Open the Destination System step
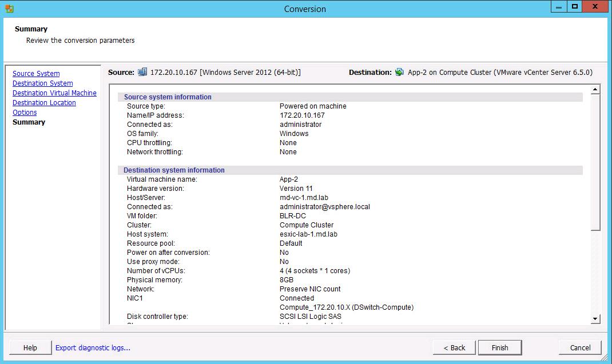The width and height of the screenshot is (612, 364). [x=42, y=83]
